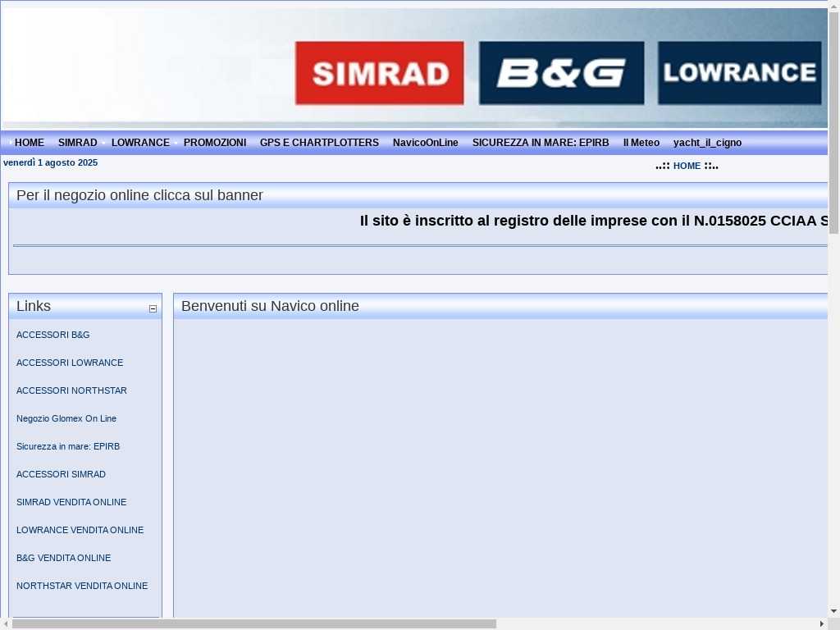The image size is (840, 630).
Task: Click the HOME breadcrumb link
Action: pos(687,166)
